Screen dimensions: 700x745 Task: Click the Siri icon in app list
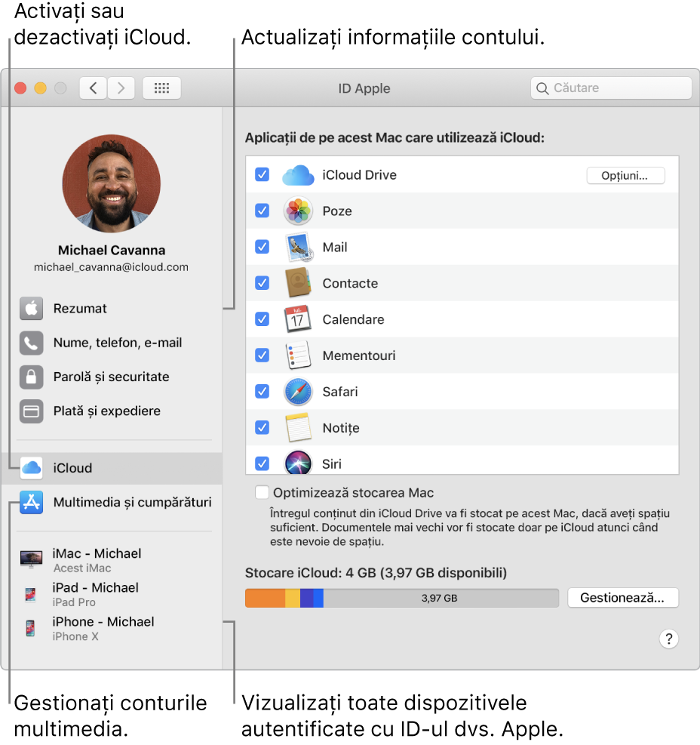(298, 463)
